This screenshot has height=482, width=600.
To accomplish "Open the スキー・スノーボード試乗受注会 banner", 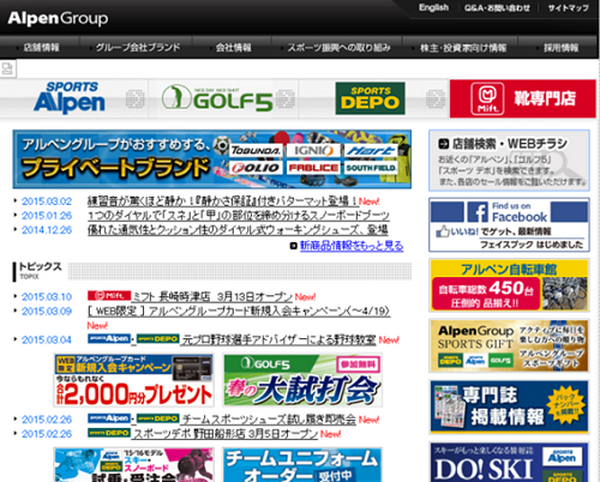I will click(x=134, y=465).
